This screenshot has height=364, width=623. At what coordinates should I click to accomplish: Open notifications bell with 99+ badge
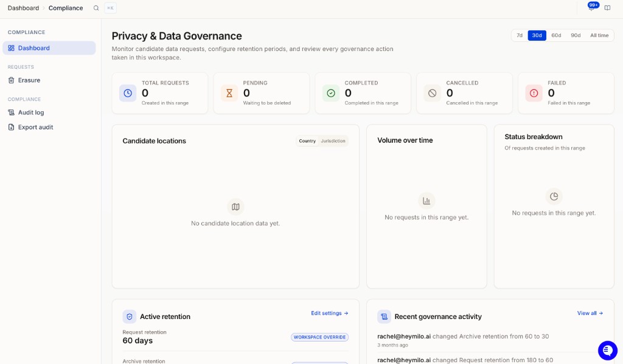(x=591, y=7)
